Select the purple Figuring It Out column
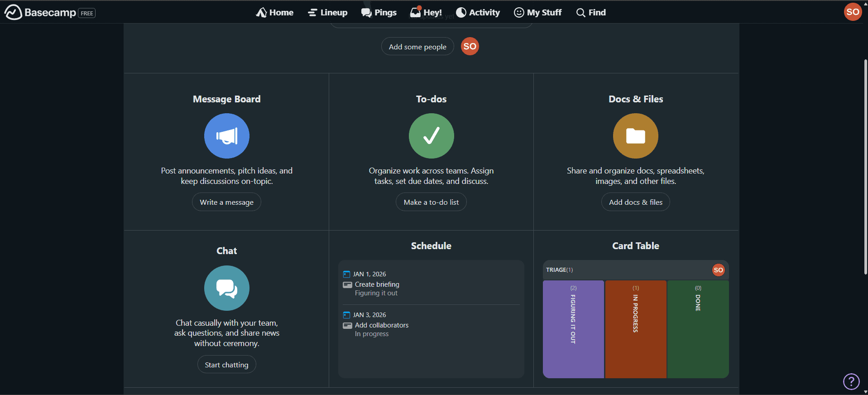868x395 pixels. [573, 329]
